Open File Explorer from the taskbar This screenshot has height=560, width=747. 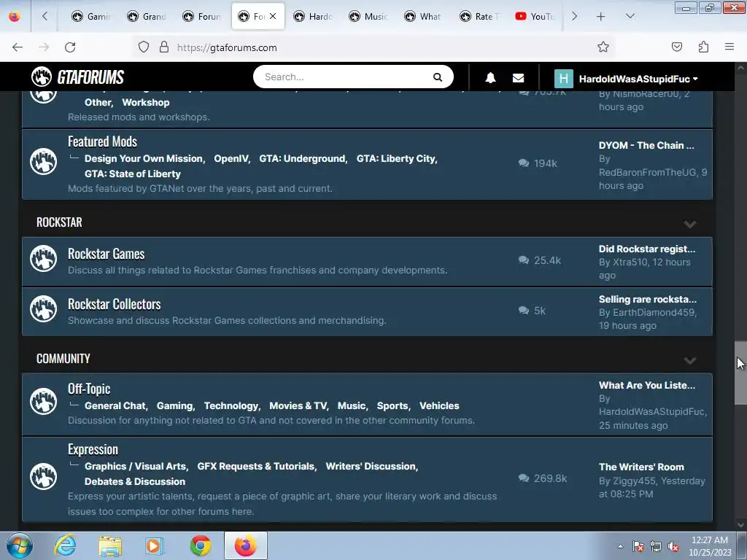click(x=110, y=545)
